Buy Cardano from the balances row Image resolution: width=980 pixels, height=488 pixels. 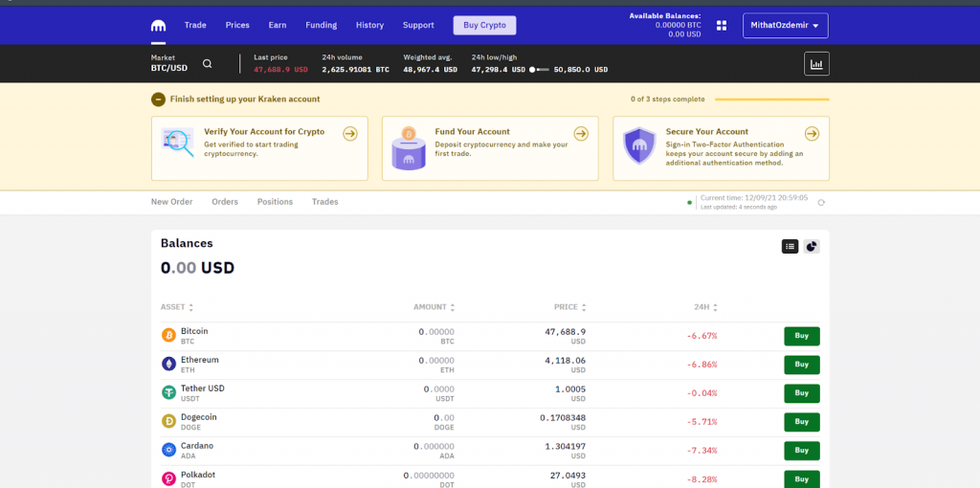pos(802,451)
